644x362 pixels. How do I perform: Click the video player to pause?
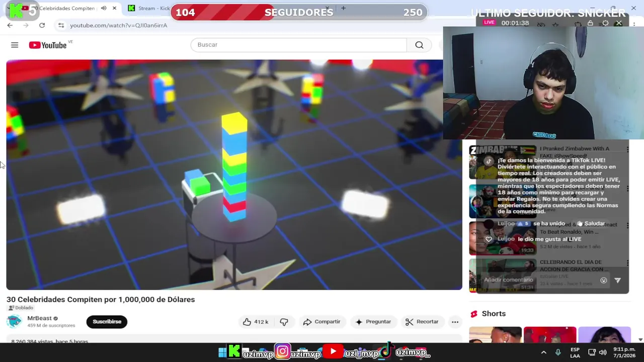point(234,174)
